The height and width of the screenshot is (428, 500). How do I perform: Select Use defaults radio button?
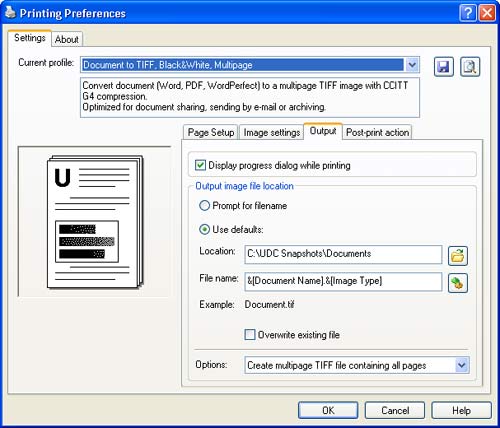tap(204, 229)
